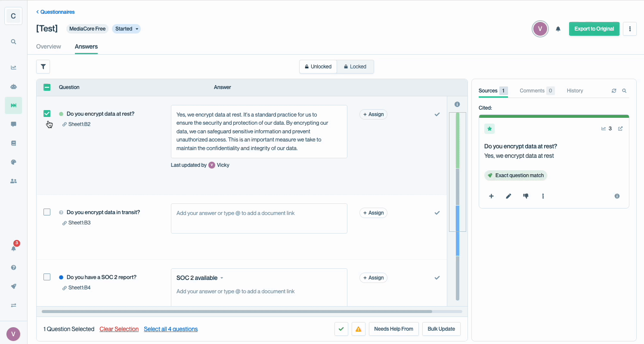Screen dimensions: 644x344
Task: Open the Comments tab
Action: click(537, 91)
